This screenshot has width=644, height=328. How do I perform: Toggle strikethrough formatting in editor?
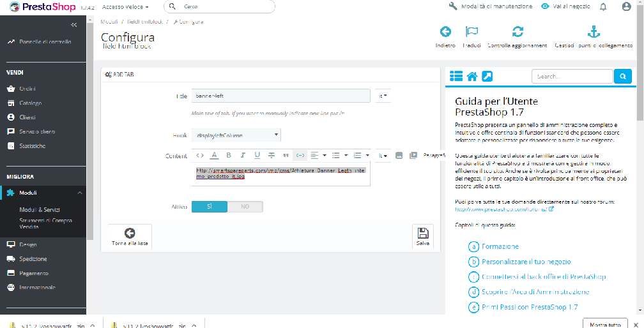[272, 156]
